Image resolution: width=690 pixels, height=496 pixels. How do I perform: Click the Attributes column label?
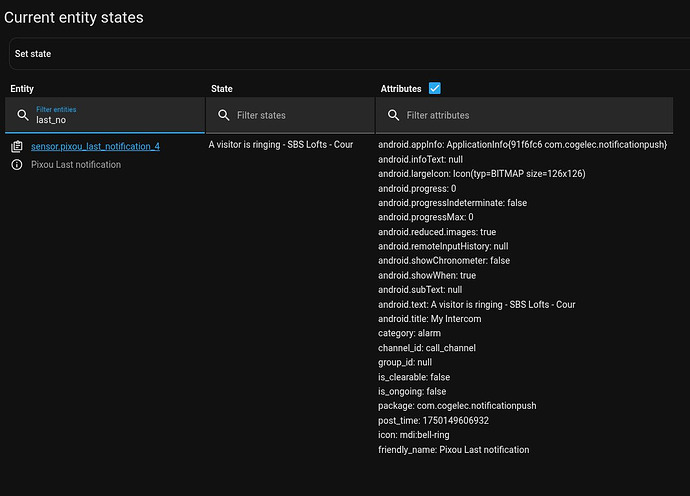401,89
